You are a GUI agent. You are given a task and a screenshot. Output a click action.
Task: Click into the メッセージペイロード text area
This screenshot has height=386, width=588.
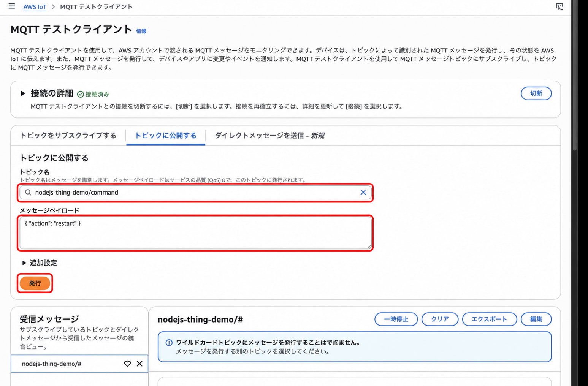(x=195, y=233)
